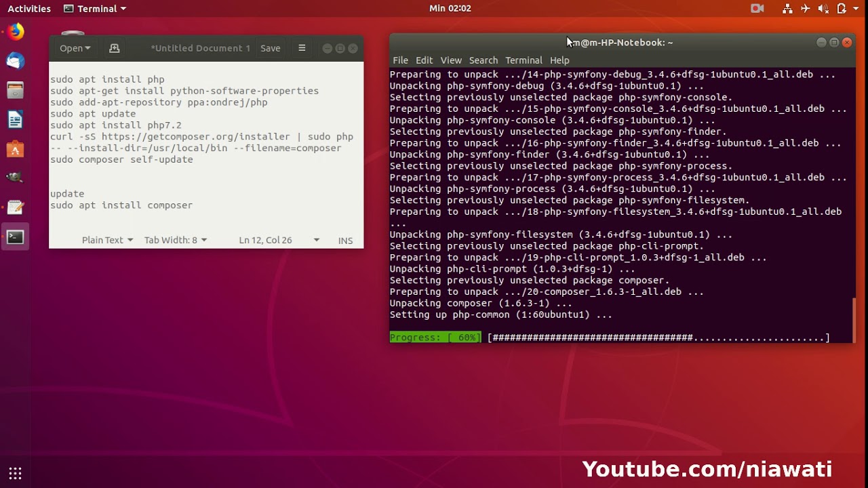868x488 pixels.
Task: Change the Plain Text language dropdown
Action: [x=107, y=240]
